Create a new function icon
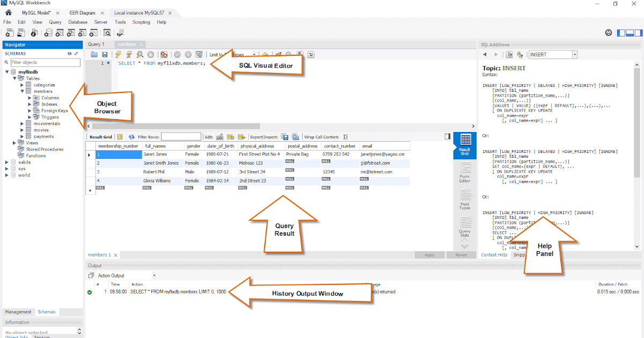The image size is (644, 338). [93, 33]
